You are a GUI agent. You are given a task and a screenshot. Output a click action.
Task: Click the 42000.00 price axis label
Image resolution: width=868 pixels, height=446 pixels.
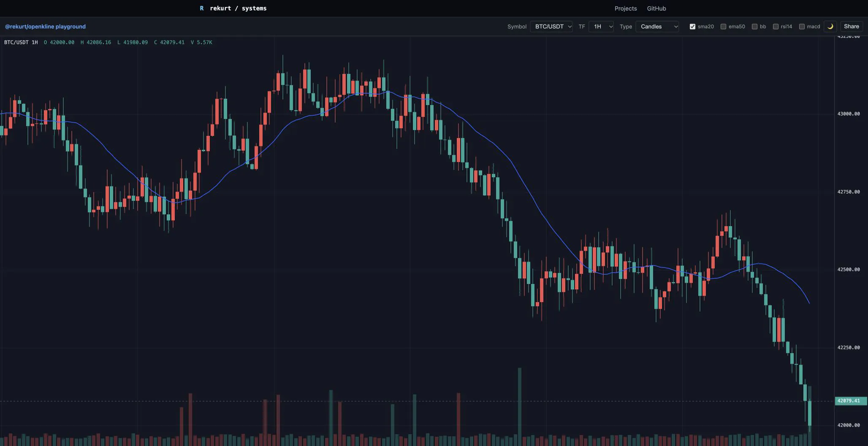[849, 425]
